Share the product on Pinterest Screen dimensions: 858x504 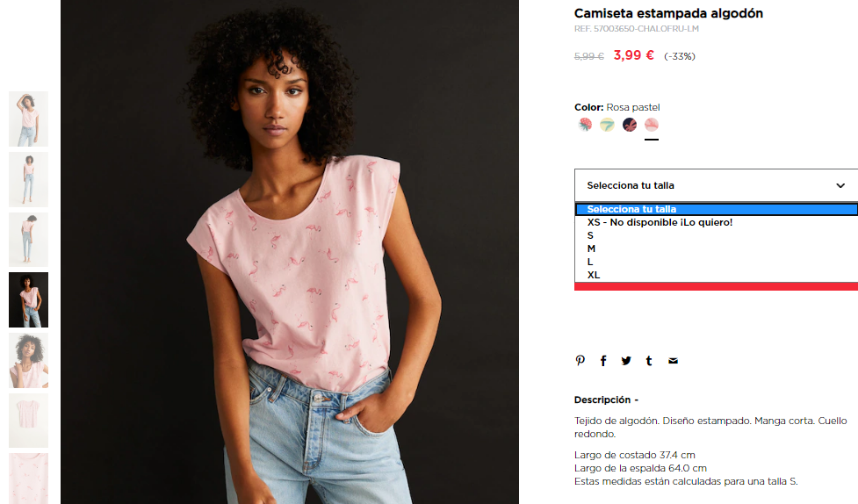pos(580,361)
